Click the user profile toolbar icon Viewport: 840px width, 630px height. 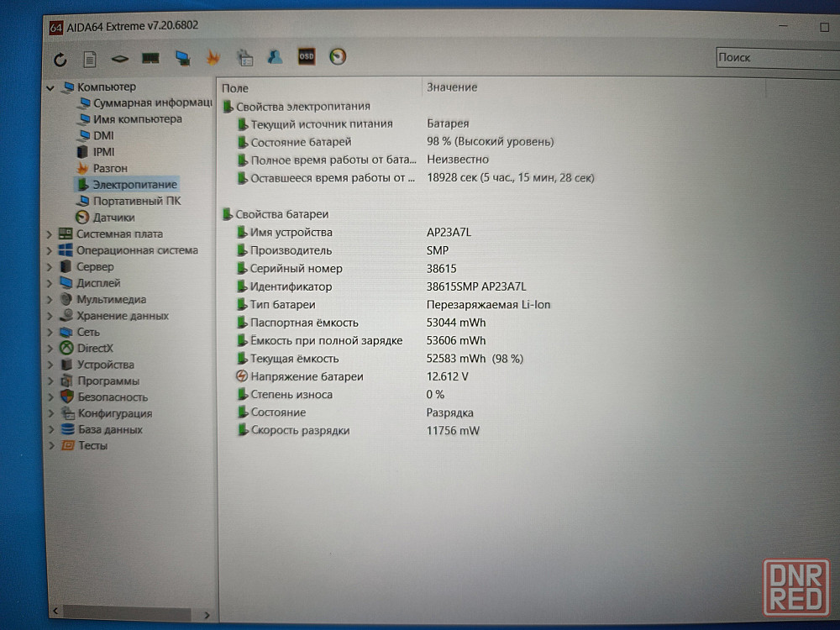[x=276, y=57]
